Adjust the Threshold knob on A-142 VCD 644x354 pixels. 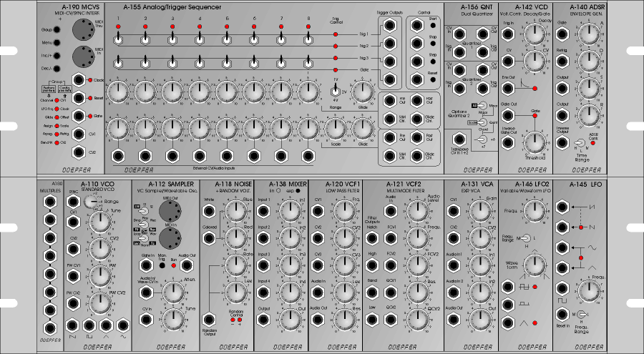[x=535, y=142]
